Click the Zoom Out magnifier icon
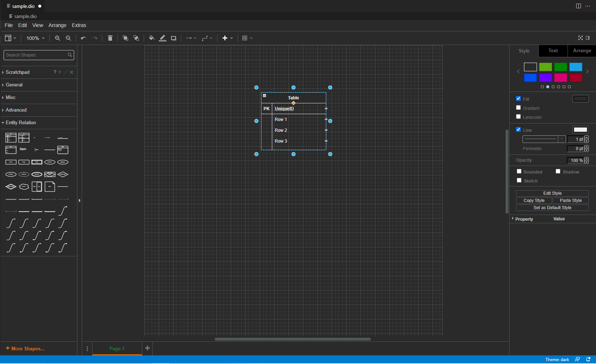This screenshot has height=364, width=596. coord(68,38)
